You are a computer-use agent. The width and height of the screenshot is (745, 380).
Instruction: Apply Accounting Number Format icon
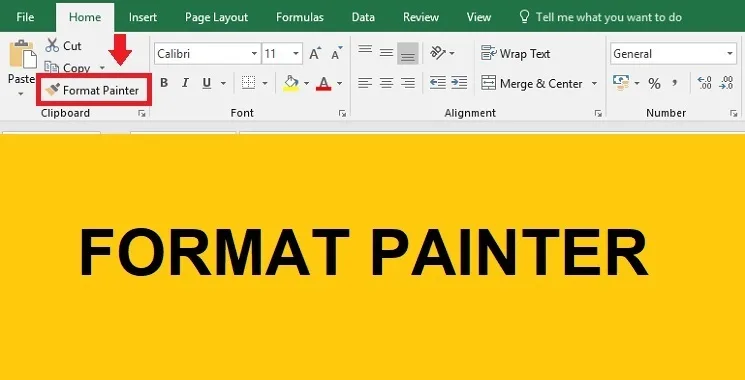621,83
